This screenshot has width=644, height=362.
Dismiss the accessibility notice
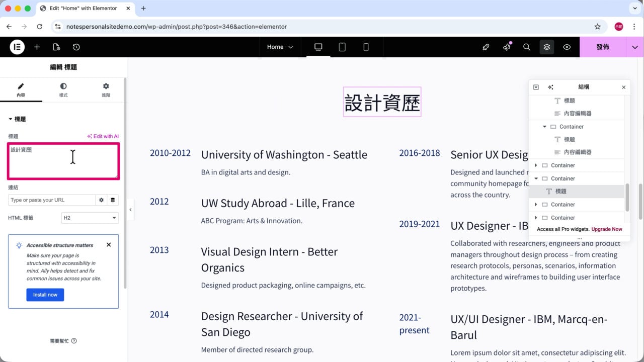pyautogui.click(x=109, y=245)
